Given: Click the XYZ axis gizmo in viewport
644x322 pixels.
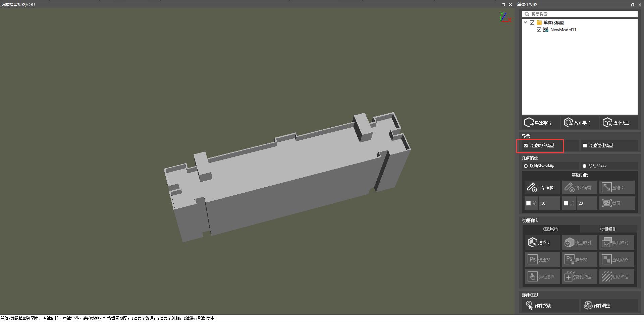Looking at the screenshot, I should click(505, 17).
